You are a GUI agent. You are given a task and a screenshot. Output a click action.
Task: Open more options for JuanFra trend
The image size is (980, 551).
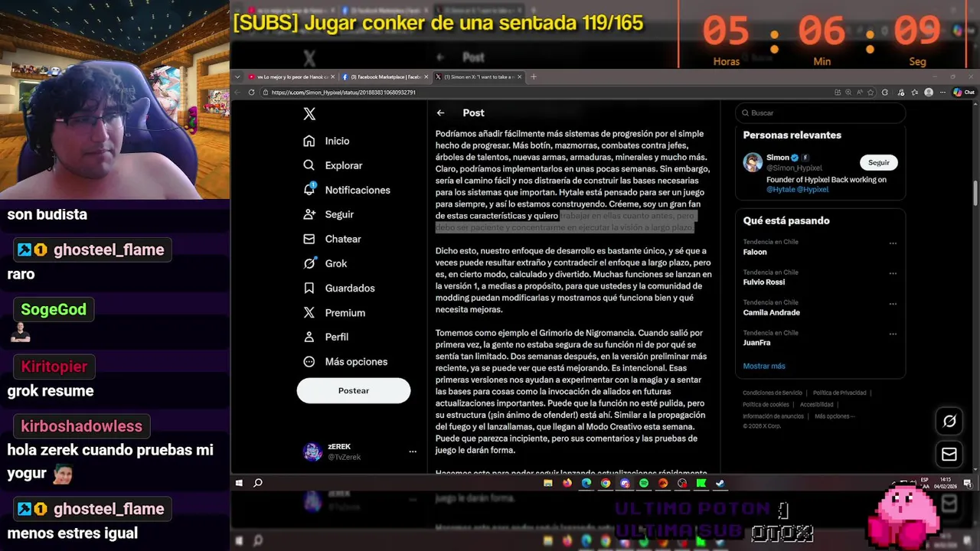pyautogui.click(x=893, y=334)
